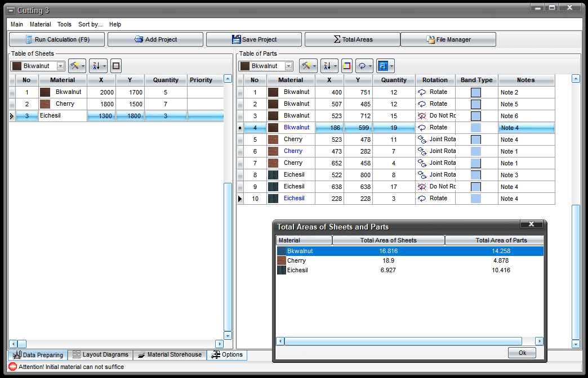Image resolution: width=588 pixels, height=378 pixels.
Task: Click the tools hammer icon in Table of Sheets
Action: click(x=74, y=66)
